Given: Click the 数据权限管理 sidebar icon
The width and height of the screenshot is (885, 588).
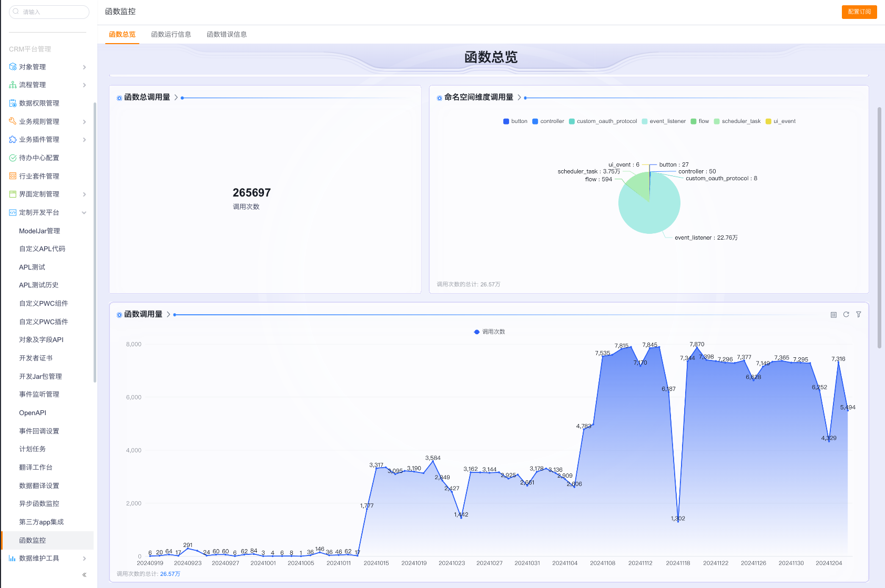Looking at the screenshot, I should click(13, 103).
